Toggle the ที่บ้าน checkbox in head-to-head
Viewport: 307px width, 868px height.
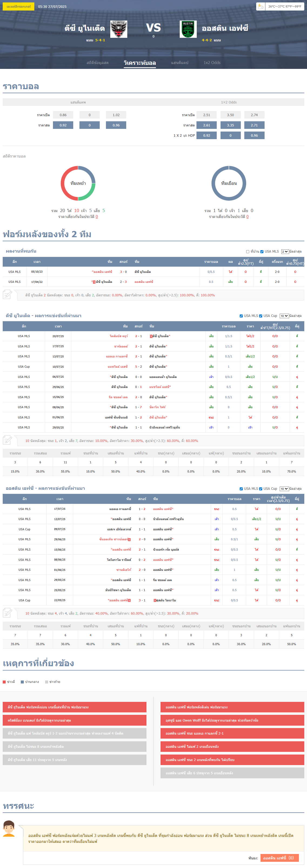tap(248, 252)
